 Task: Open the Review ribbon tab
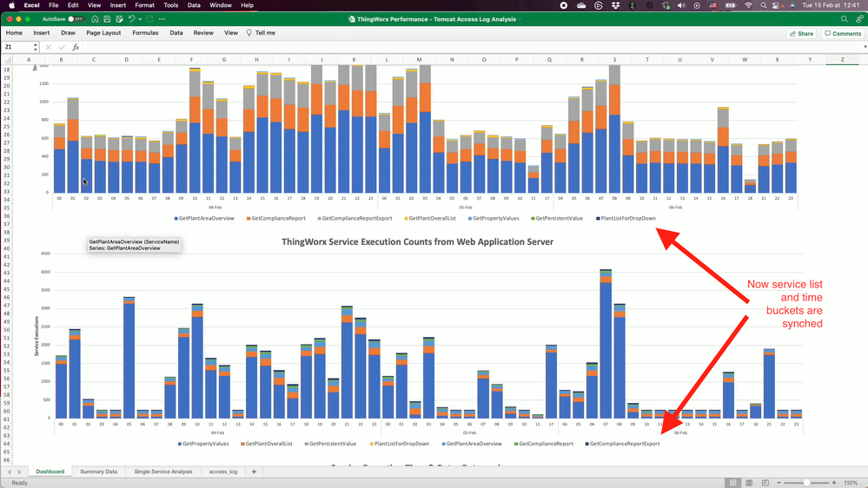(x=203, y=33)
